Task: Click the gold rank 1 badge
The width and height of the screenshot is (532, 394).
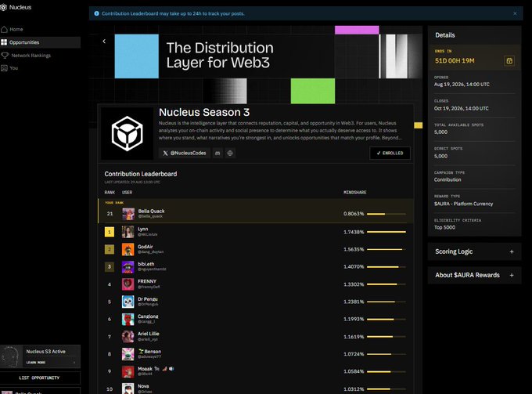Action: click(x=110, y=232)
